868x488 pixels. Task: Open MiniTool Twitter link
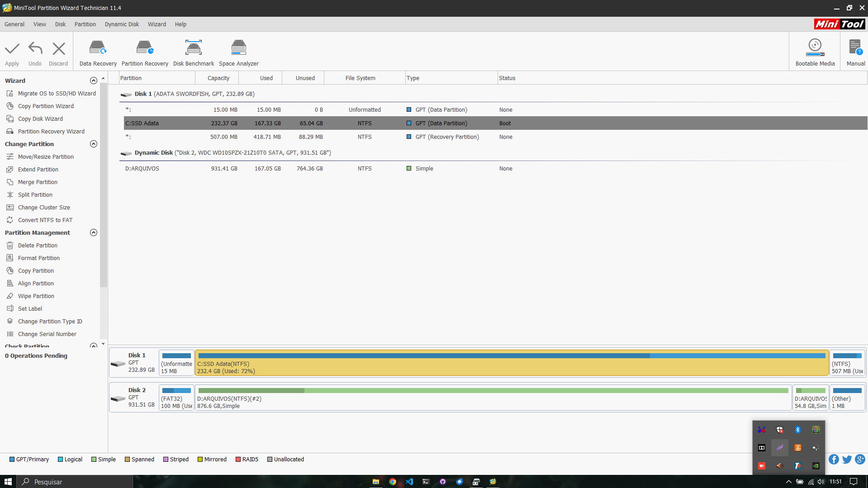847,460
